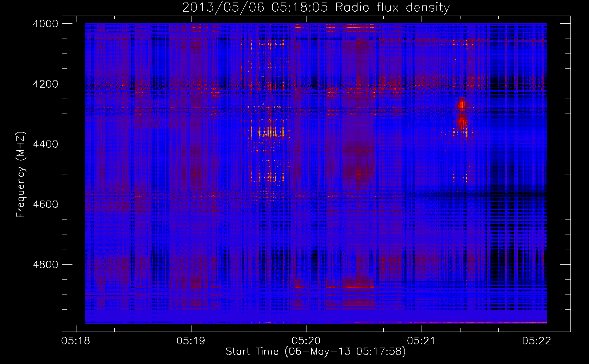
Task: Click the Start Time (06-May-13 05:17:58) label
Action: point(315,352)
